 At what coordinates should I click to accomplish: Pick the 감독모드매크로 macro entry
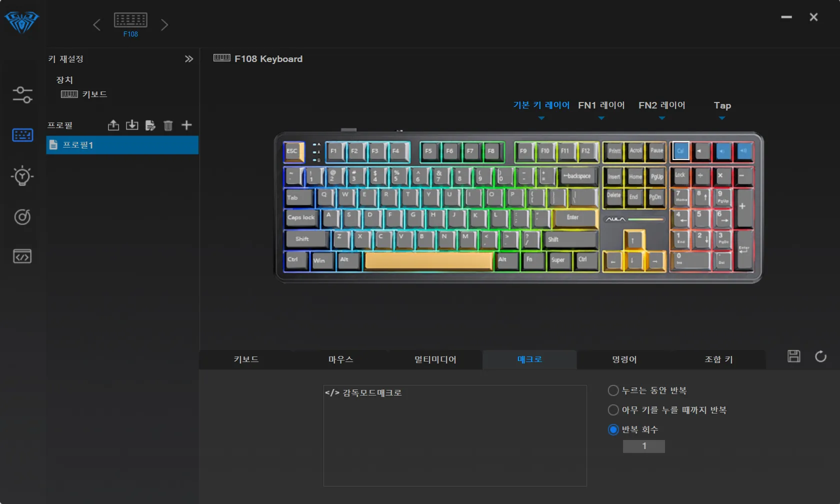pos(363,393)
